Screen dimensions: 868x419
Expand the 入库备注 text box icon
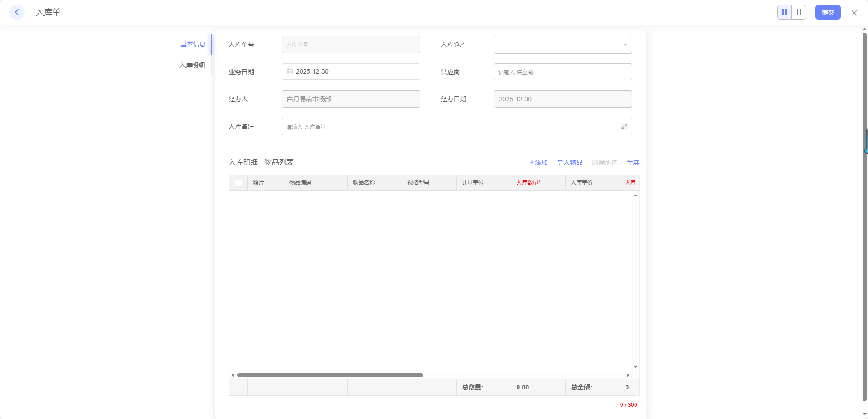[624, 126]
